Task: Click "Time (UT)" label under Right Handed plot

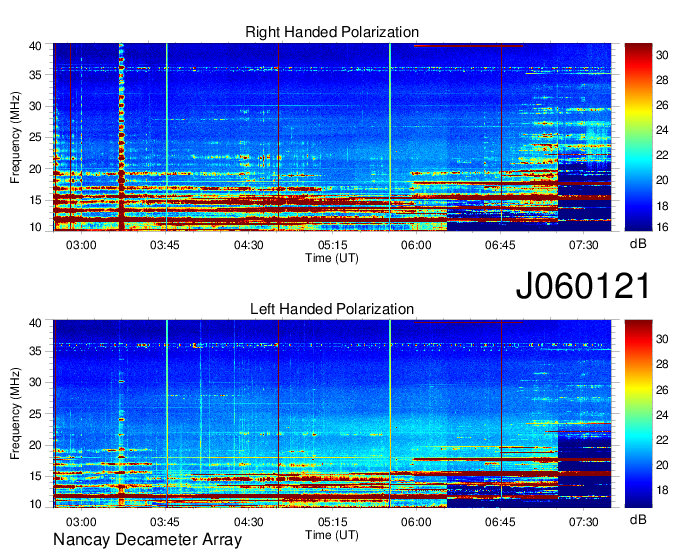Action: [x=332, y=258]
